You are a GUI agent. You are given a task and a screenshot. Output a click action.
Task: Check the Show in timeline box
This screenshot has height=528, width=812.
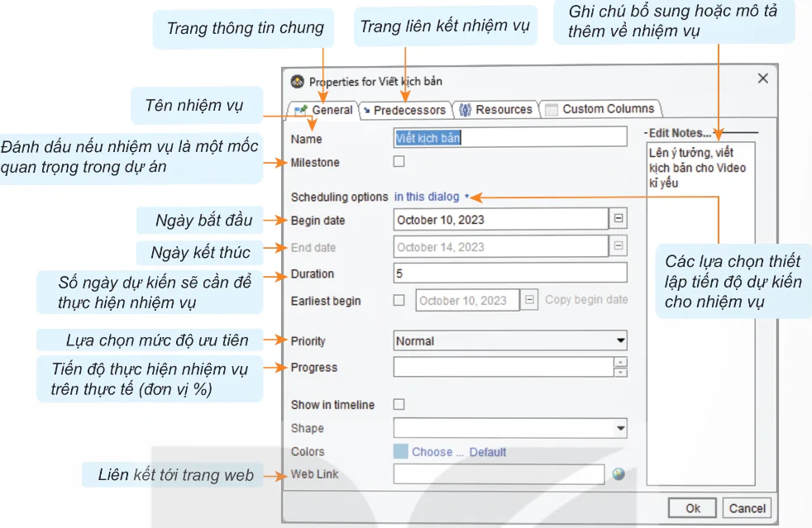(x=399, y=404)
